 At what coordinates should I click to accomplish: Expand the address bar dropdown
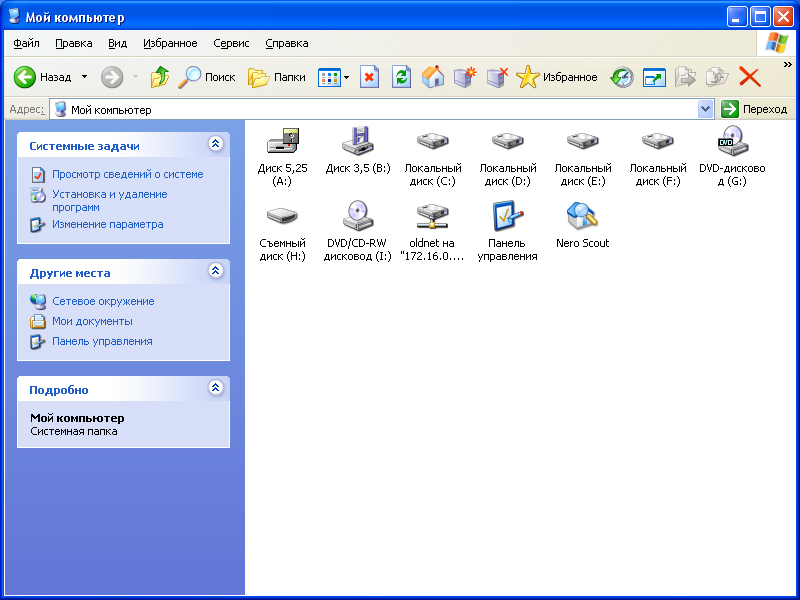(x=705, y=109)
